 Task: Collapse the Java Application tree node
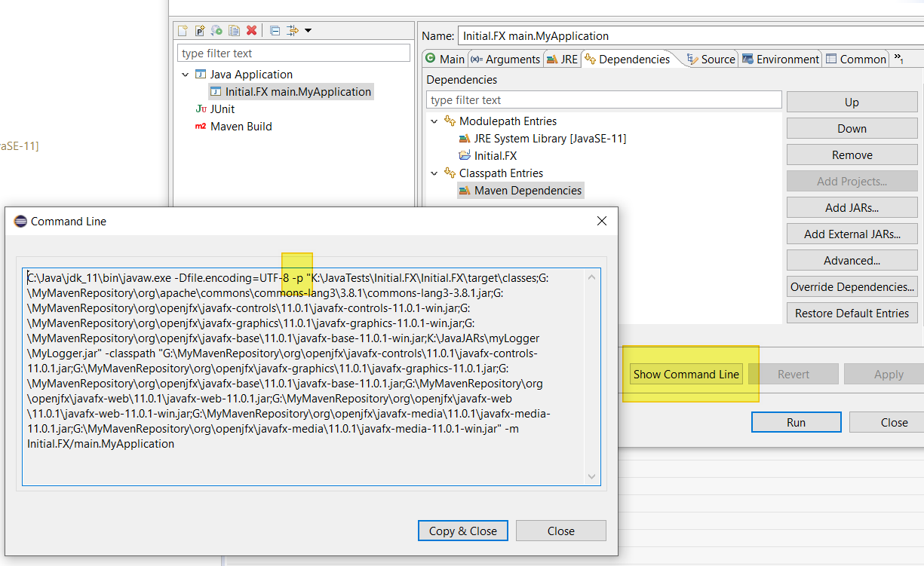tap(186, 75)
